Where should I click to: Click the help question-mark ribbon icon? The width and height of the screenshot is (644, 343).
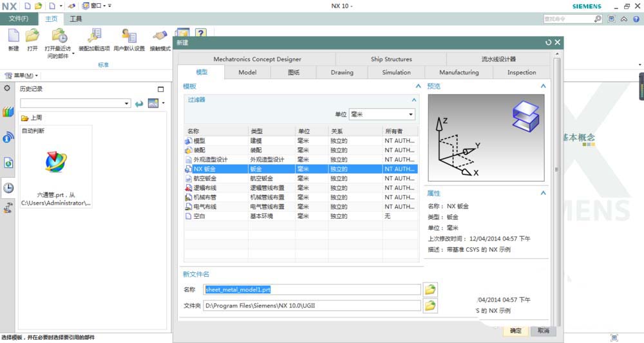click(x=200, y=33)
